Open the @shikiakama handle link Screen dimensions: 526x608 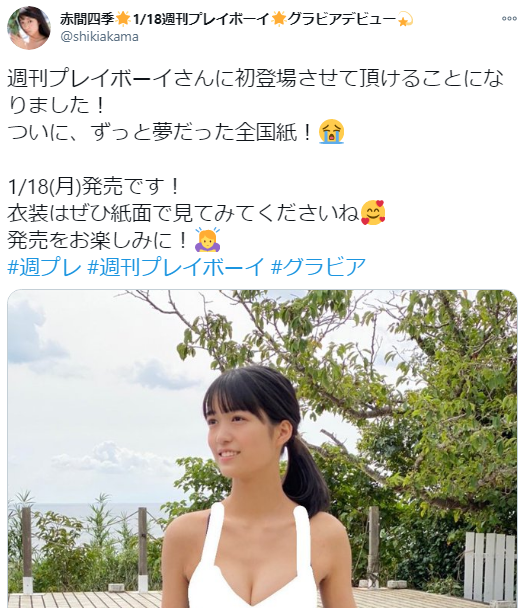point(99,36)
